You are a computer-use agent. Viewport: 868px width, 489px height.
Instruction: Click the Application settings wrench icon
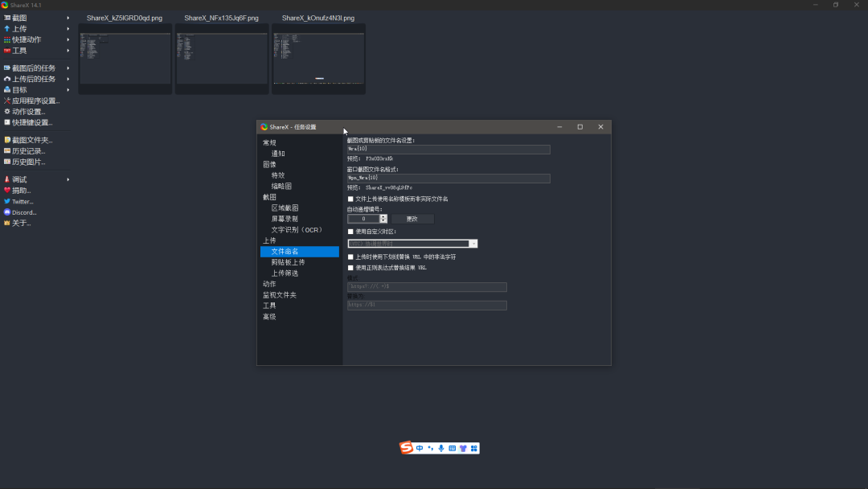pyautogui.click(x=7, y=101)
